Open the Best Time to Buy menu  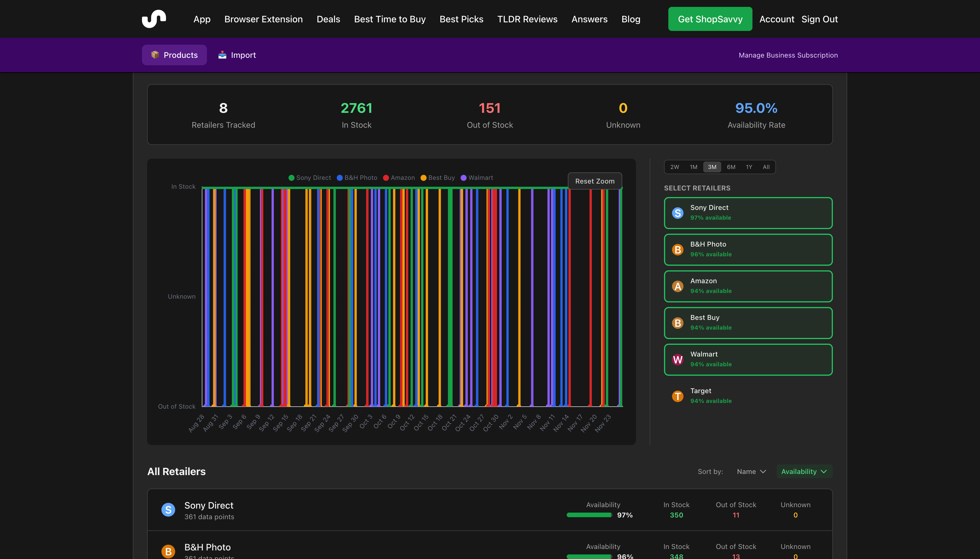click(x=390, y=19)
